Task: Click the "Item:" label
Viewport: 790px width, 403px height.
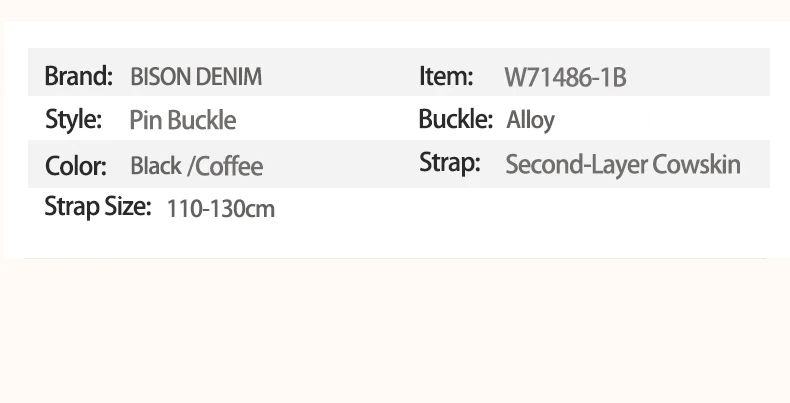Action: 445,76
